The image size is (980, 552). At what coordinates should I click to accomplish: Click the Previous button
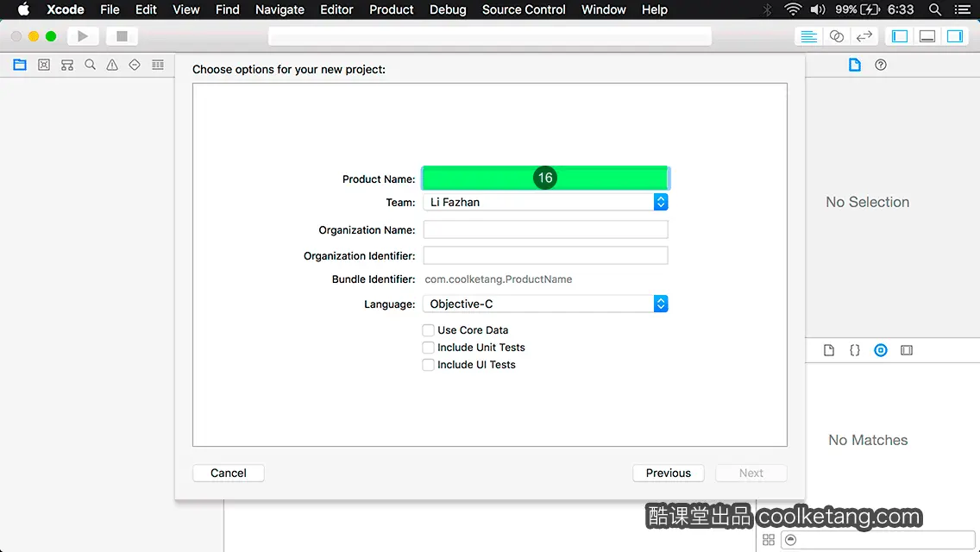click(668, 474)
